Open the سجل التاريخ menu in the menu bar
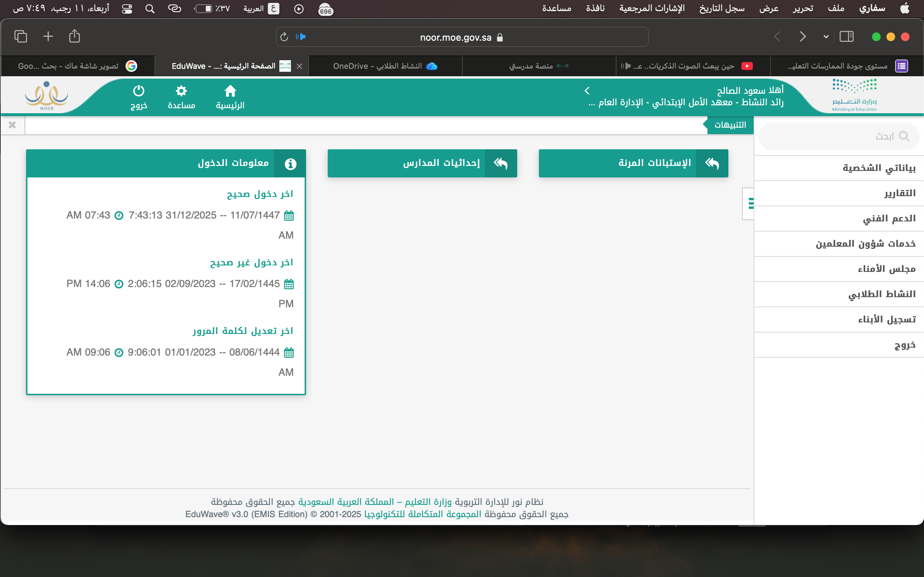This screenshot has width=924, height=577. [x=722, y=8]
